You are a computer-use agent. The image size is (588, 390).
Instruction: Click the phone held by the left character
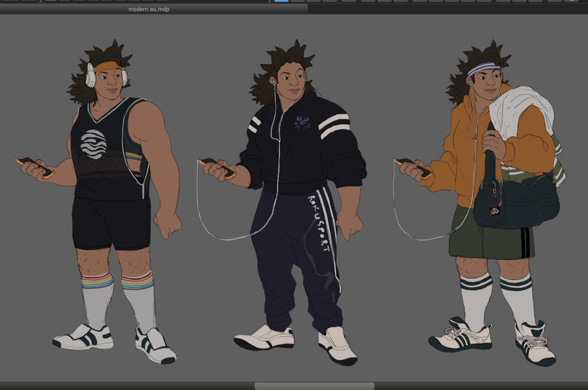click(x=35, y=165)
